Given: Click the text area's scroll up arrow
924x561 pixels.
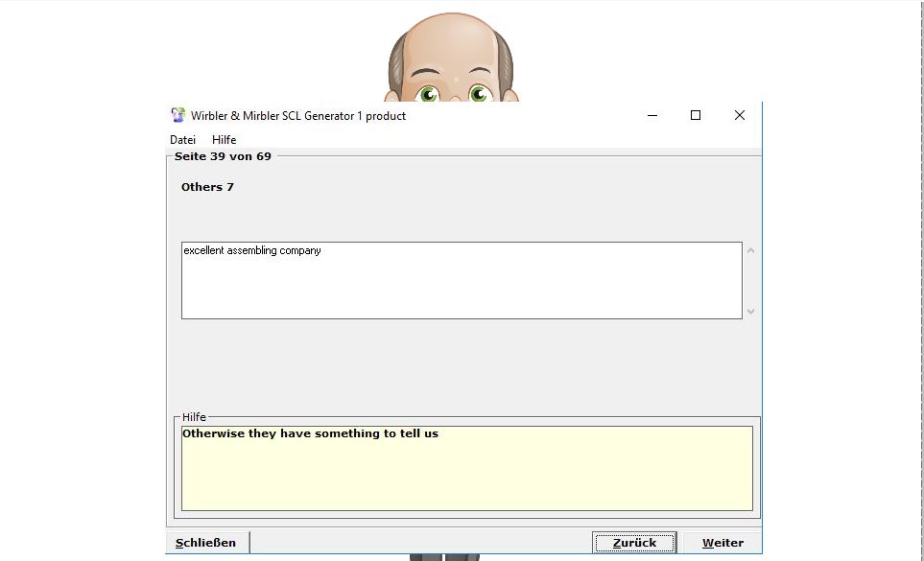Looking at the screenshot, I should (x=750, y=251).
